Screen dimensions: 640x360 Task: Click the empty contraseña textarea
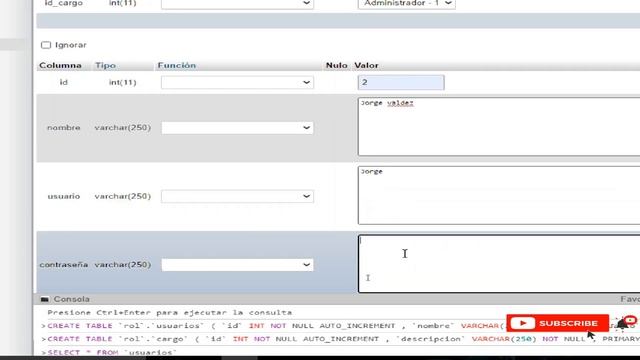[499, 264]
